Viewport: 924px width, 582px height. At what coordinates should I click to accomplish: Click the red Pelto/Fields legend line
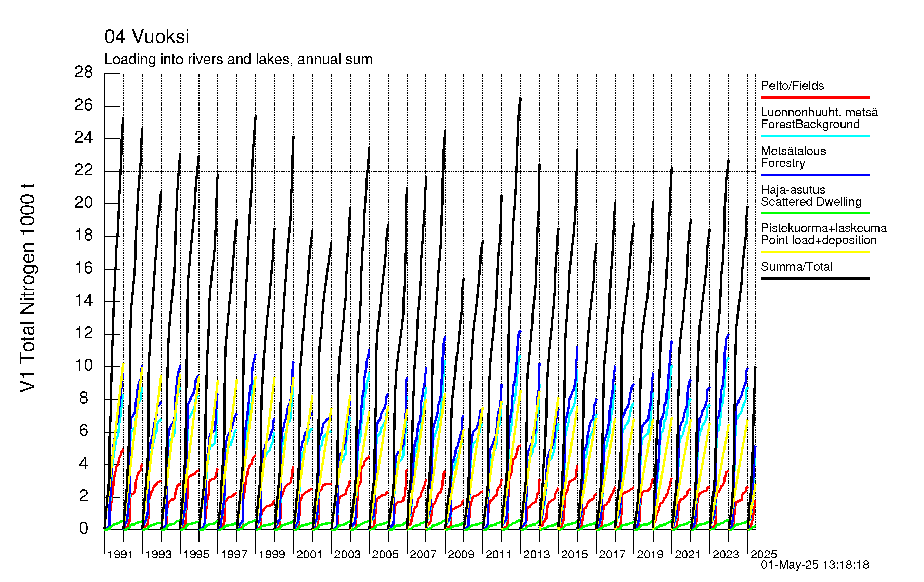[814, 98]
